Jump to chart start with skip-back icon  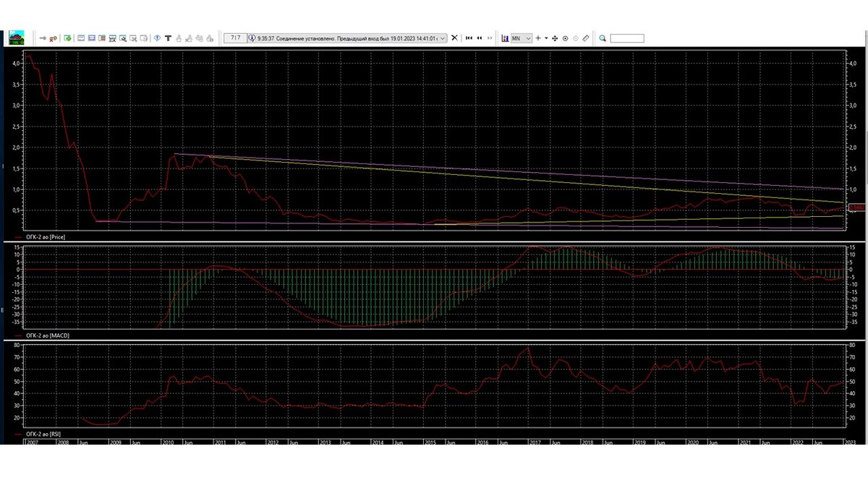pos(469,38)
